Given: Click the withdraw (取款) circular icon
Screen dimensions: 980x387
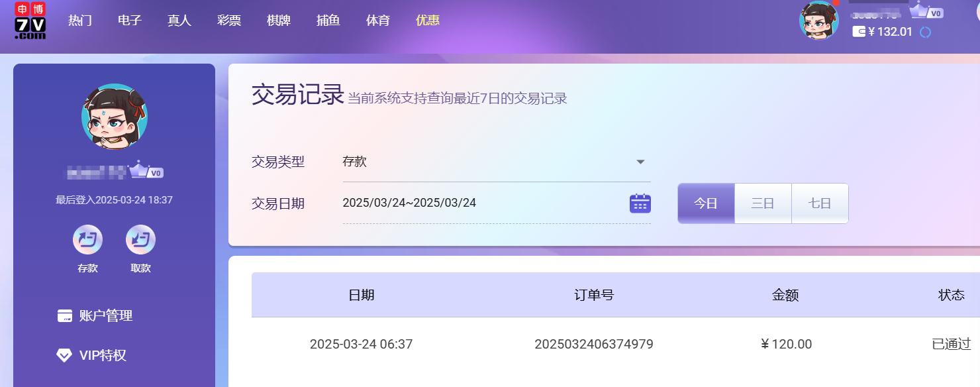Looking at the screenshot, I should (140, 240).
